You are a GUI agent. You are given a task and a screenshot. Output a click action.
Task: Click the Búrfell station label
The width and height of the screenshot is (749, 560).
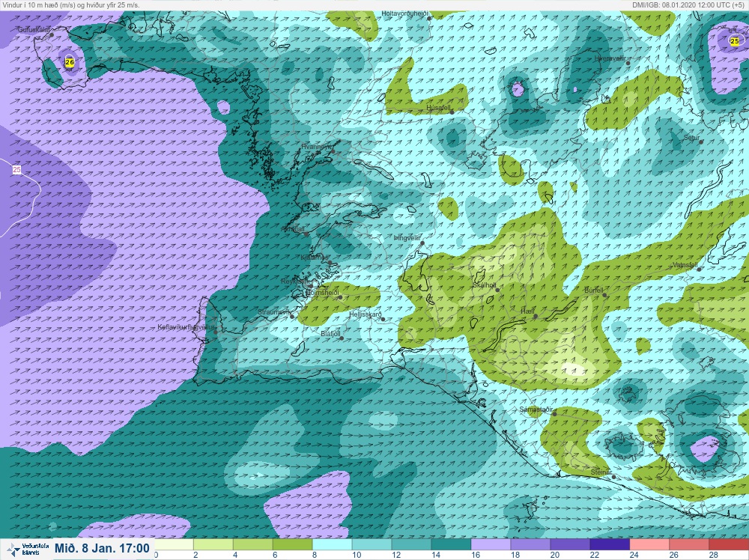click(x=594, y=290)
